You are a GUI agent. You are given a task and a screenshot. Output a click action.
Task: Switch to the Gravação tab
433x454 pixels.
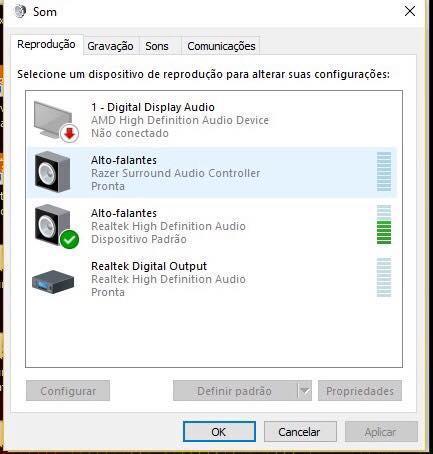click(110, 46)
